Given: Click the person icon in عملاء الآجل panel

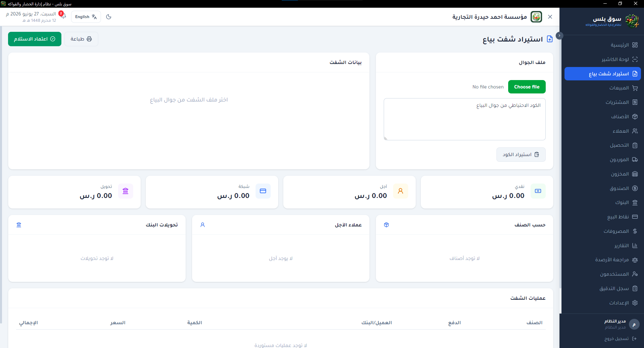Looking at the screenshot, I should pos(203,225).
